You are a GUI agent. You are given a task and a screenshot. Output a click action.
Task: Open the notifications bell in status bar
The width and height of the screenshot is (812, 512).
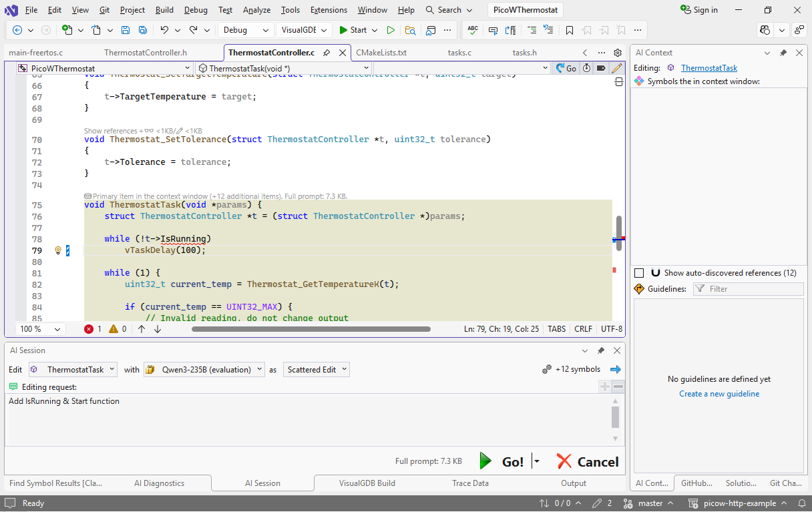pos(801,503)
